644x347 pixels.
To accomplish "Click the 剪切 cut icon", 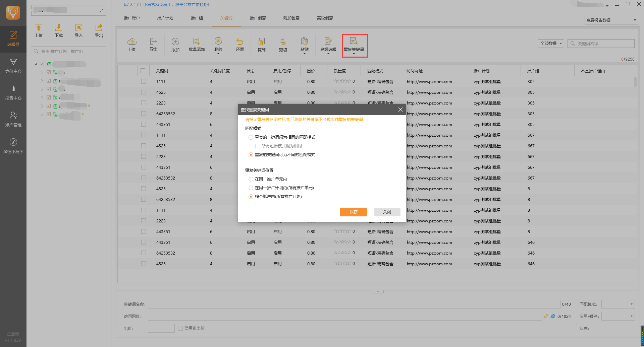I will (x=283, y=45).
